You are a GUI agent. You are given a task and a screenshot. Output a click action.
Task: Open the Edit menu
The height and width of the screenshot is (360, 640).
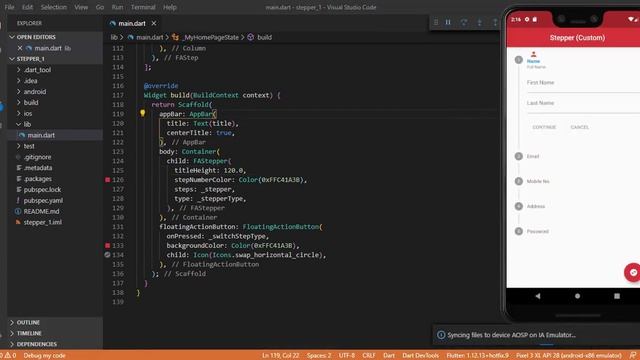(x=27, y=7)
